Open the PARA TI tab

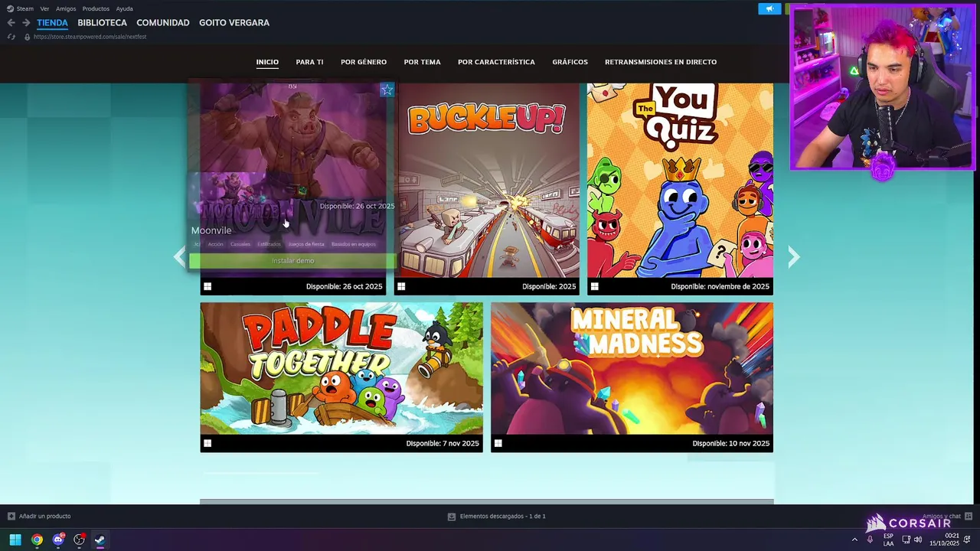pyautogui.click(x=309, y=62)
